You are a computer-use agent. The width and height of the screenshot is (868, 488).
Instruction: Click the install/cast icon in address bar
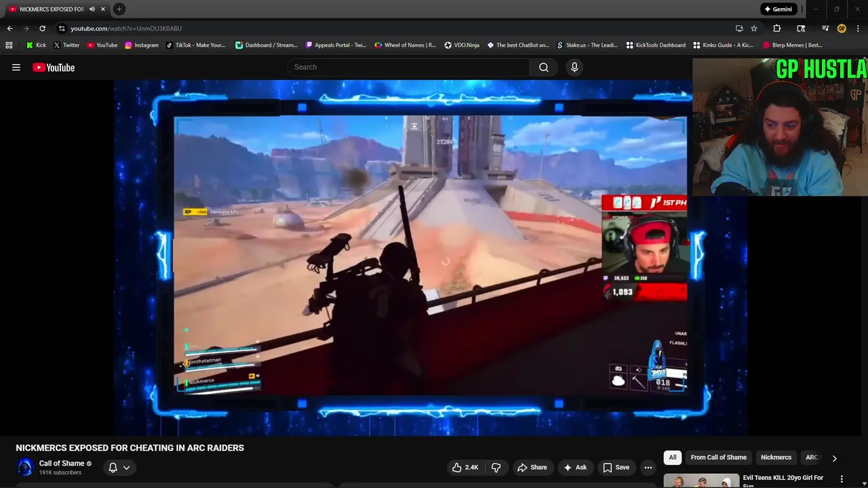coord(739,28)
